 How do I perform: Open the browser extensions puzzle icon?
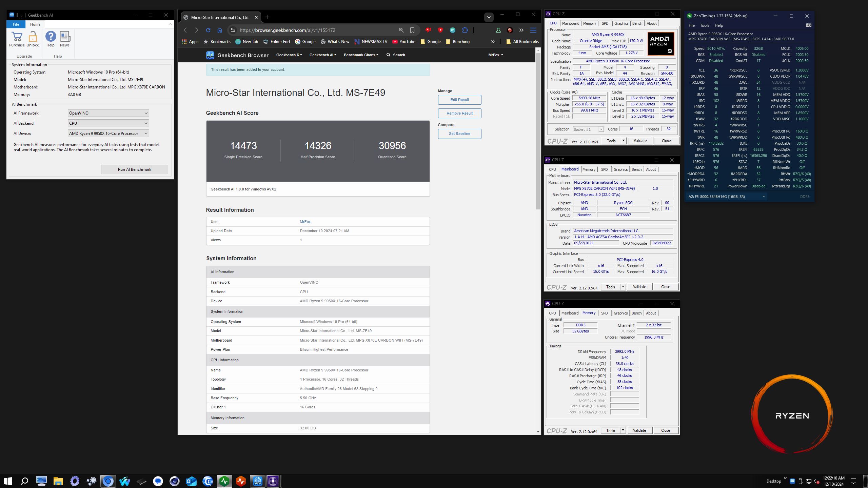[x=465, y=30]
